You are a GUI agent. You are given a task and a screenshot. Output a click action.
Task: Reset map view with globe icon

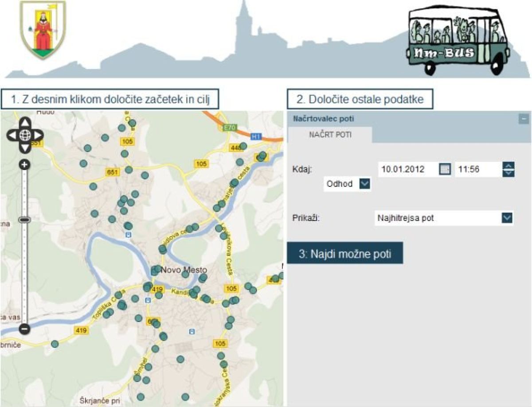point(25,135)
